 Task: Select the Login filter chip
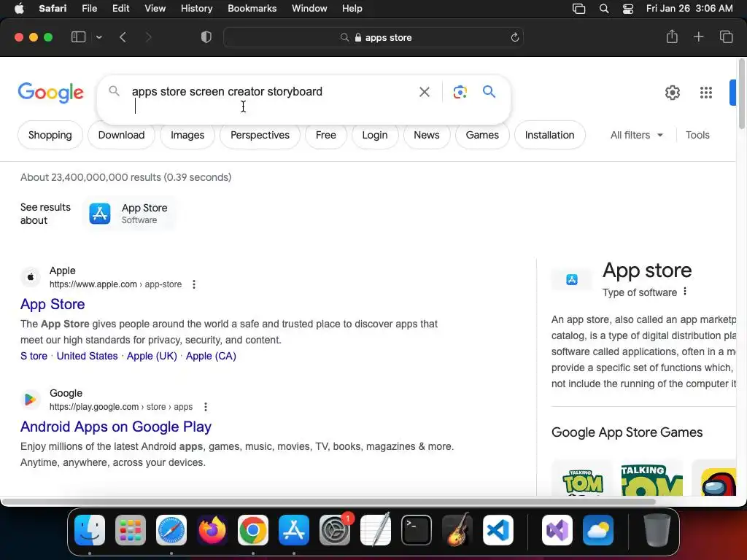[374, 135]
